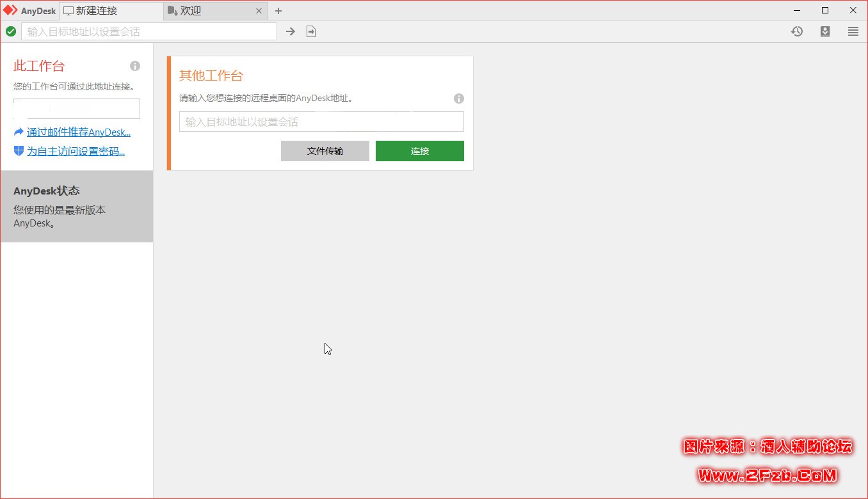This screenshot has width=868, height=499.
Task: Switch to the 新建连接 tab
Action: [112, 11]
